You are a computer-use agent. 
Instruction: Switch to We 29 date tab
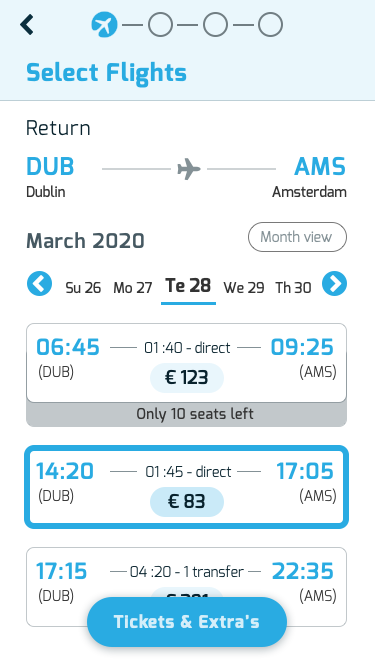[244, 288]
